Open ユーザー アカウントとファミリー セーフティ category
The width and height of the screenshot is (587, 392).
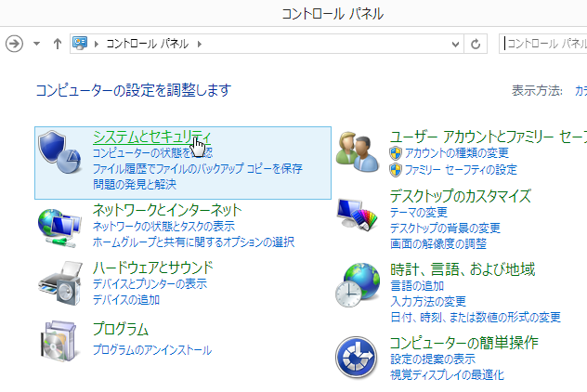[489, 137]
